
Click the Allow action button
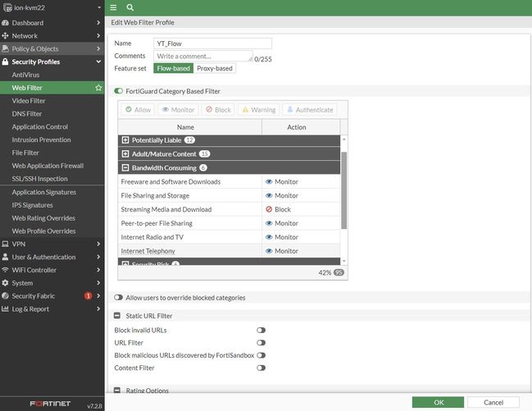(138, 110)
